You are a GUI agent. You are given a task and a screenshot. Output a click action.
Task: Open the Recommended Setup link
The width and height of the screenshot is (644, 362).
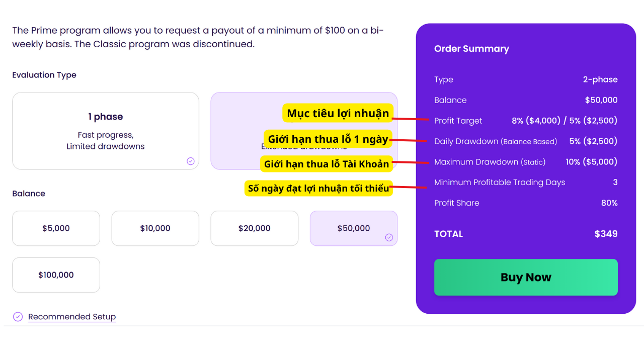tap(72, 317)
